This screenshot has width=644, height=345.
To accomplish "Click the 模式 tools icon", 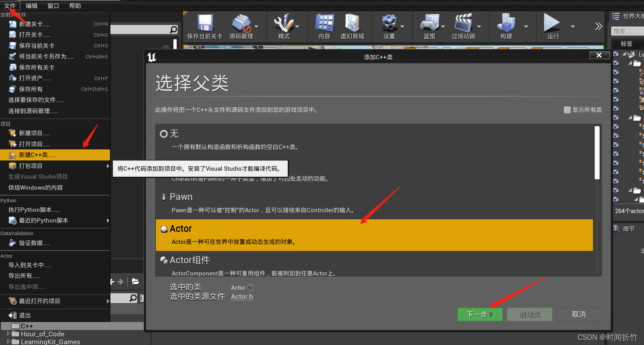I will click(284, 23).
